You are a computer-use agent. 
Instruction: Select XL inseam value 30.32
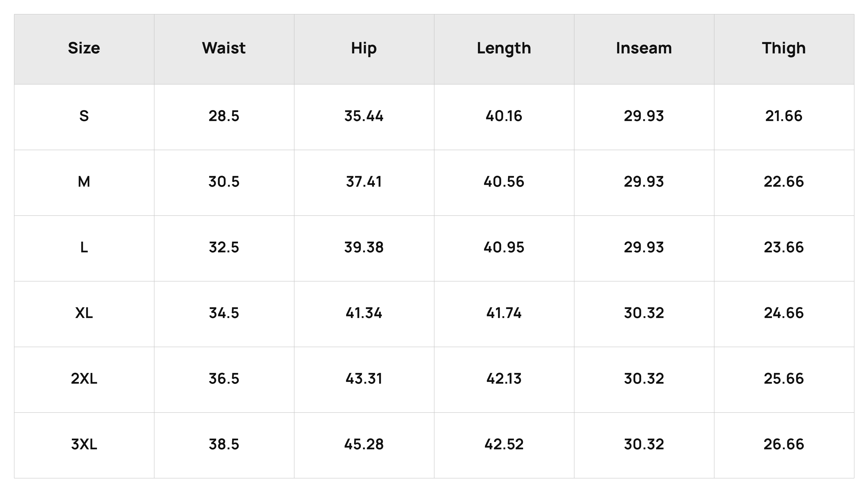coord(644,313)
